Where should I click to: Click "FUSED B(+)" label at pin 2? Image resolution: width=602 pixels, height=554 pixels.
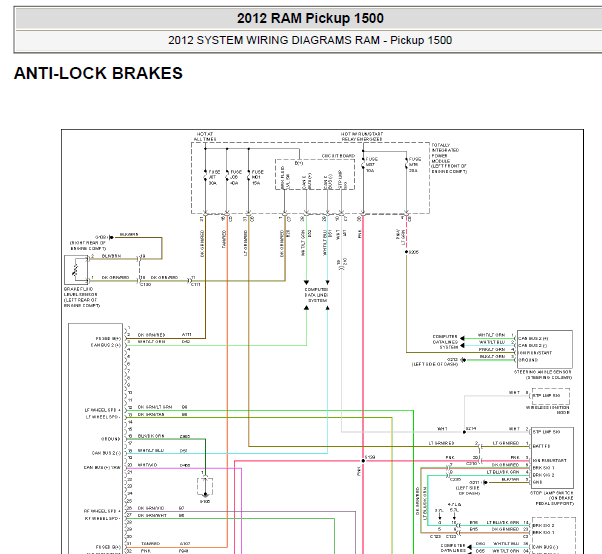pos(108,339)
